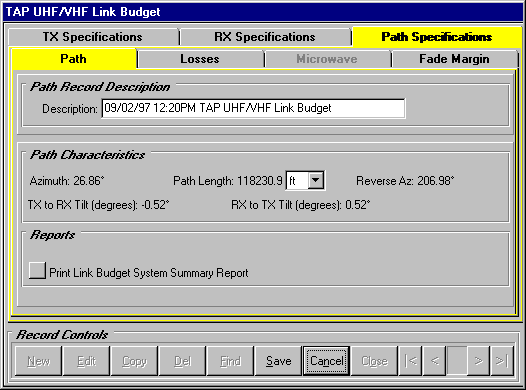Cancel the record changes

tap(326, 361)
